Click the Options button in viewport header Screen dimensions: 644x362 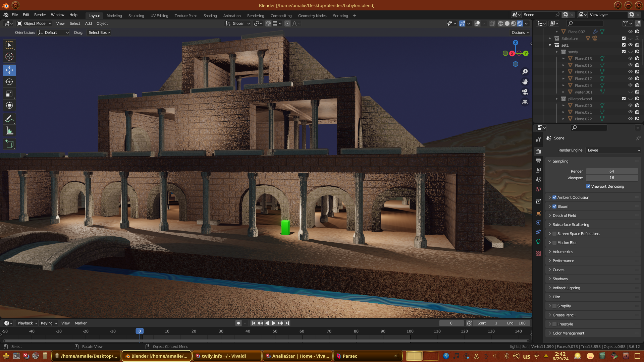point(520,33)
